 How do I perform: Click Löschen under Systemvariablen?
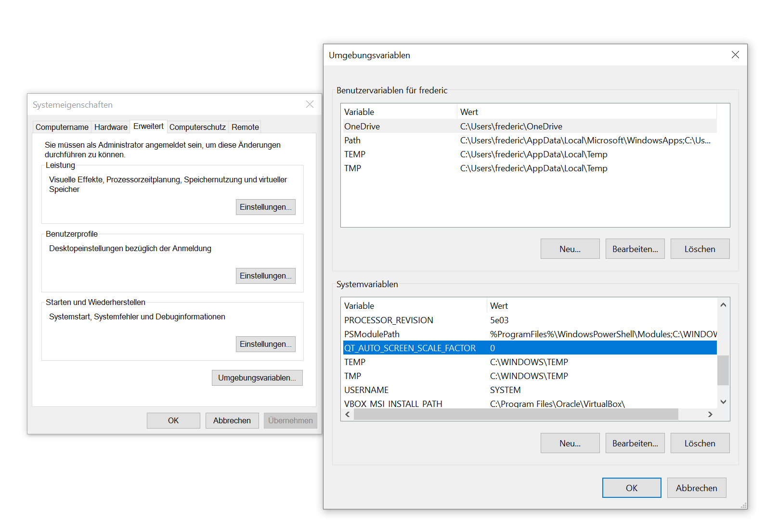pyautogui.click(x=700, y=443)
